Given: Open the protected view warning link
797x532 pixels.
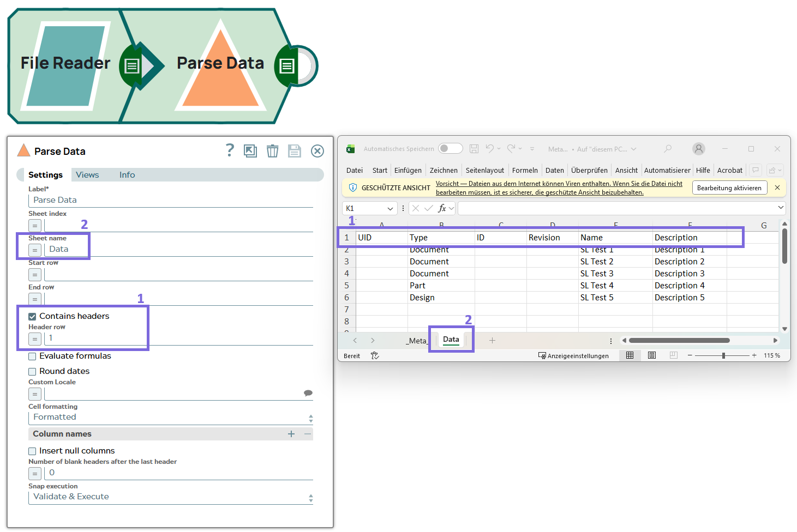Looking at the screenshot, I should (559, 188).
